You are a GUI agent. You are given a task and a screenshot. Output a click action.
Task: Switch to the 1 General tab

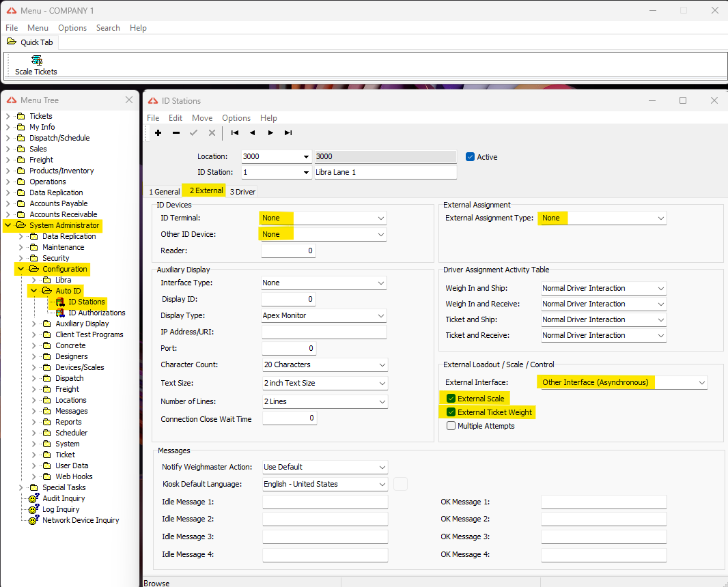165,192
